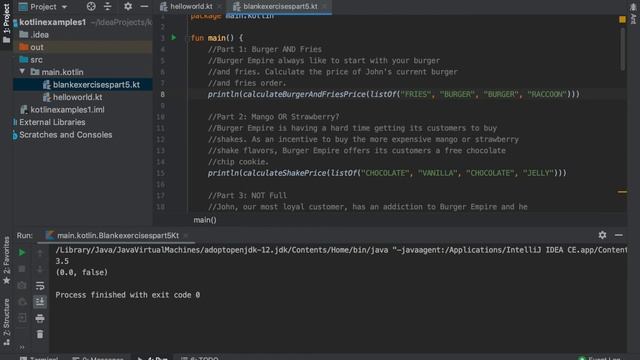Click console output line '3.5'
The width and height of the screenshot is (640, 360).
[x=62, y=261]
